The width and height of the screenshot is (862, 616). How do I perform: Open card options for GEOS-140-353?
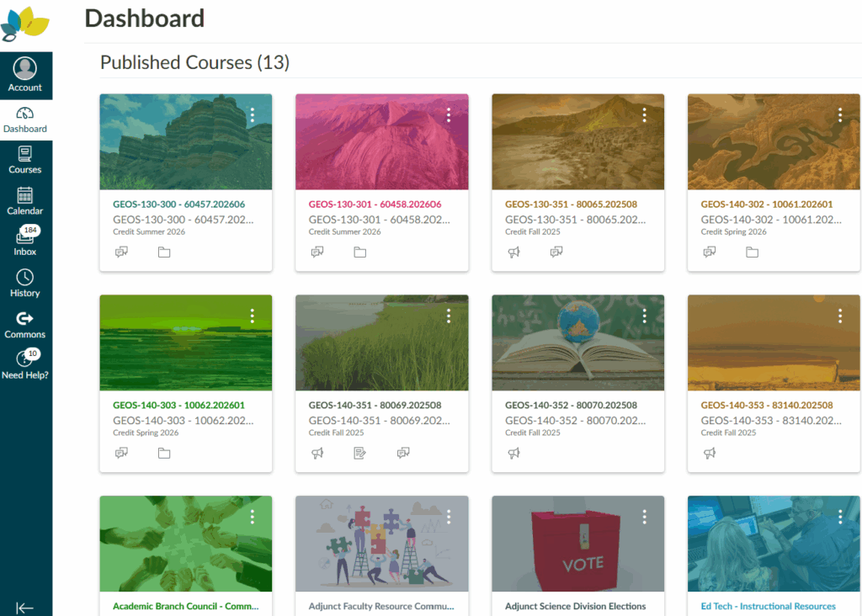[x=840, y=316]
